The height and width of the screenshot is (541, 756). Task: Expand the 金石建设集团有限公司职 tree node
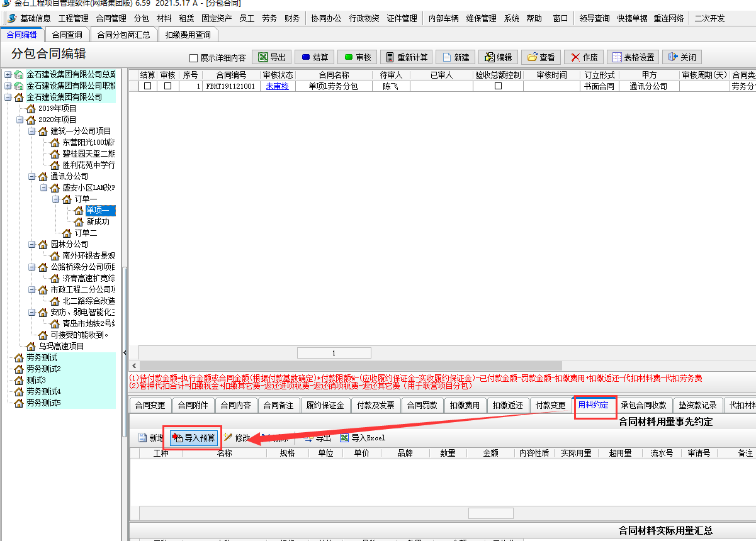[x=8, y=86]
